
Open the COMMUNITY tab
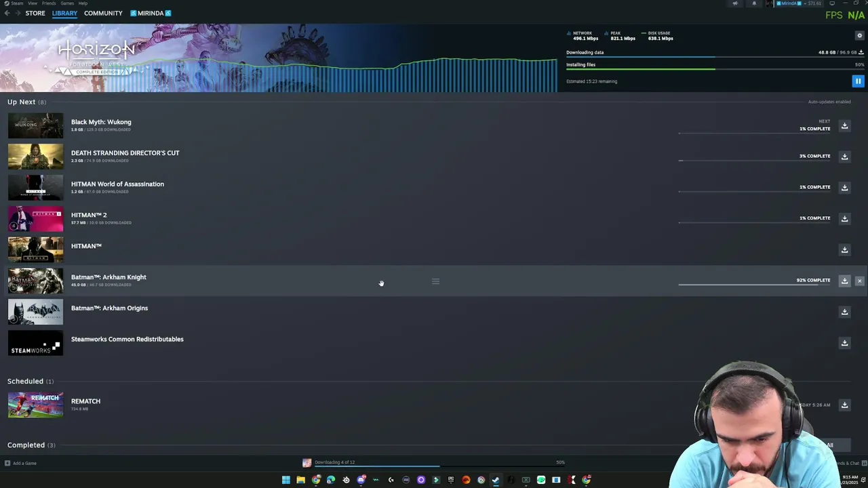(103, 13)
